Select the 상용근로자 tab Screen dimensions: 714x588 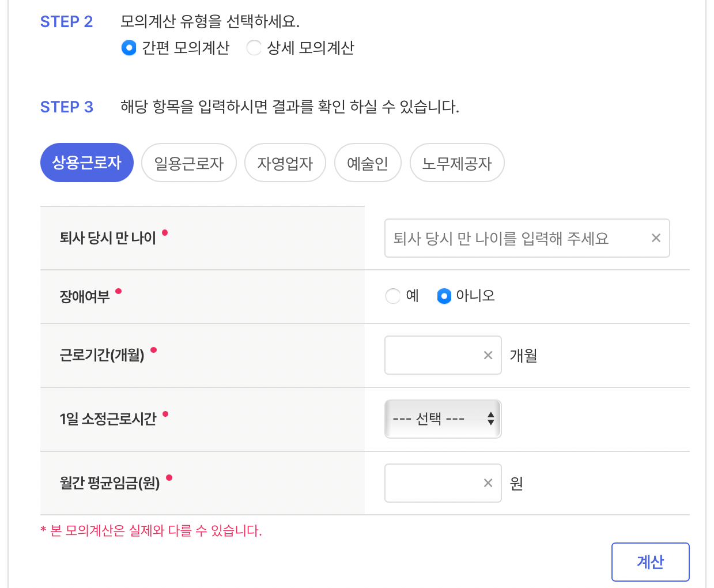coord(86,163)
